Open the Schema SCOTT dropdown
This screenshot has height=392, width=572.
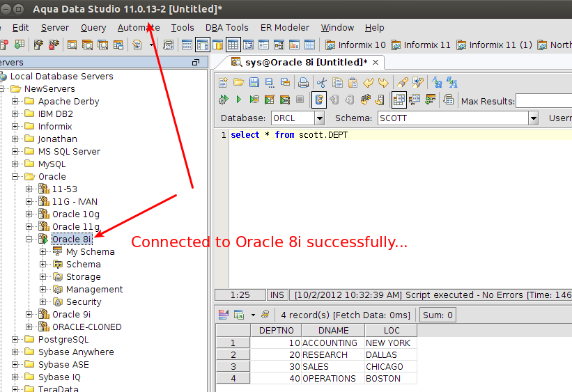[533, 118]
